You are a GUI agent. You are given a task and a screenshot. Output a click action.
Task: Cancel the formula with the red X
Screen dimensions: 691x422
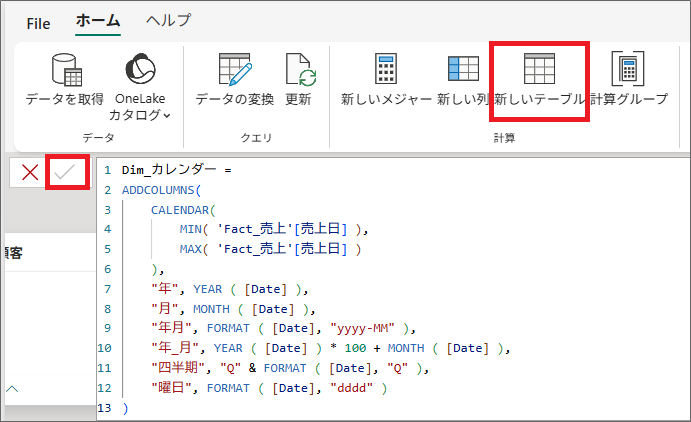[30, 172]
